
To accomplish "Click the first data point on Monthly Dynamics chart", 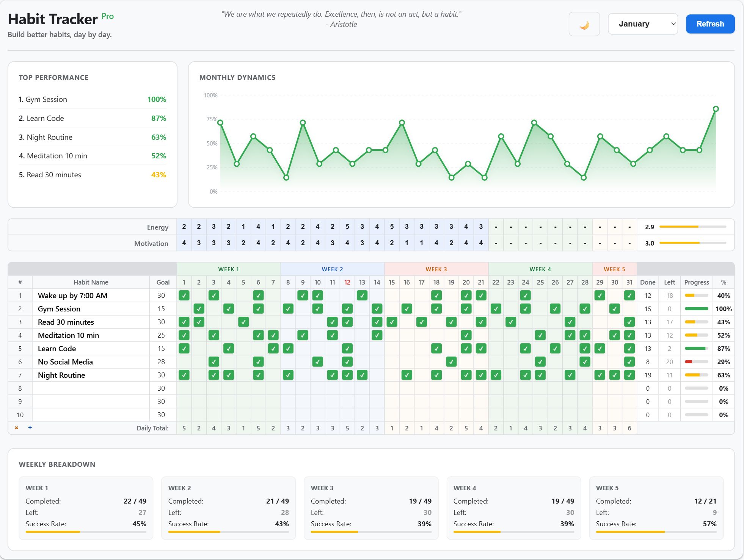I will click(x=220, y=122).
